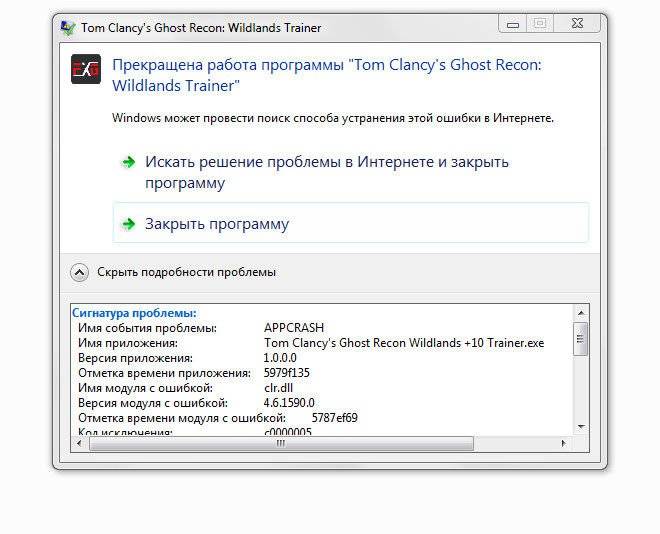Click the APPCRASH value
The height and width of the screenshot is (534, 660).
point(294,328)
